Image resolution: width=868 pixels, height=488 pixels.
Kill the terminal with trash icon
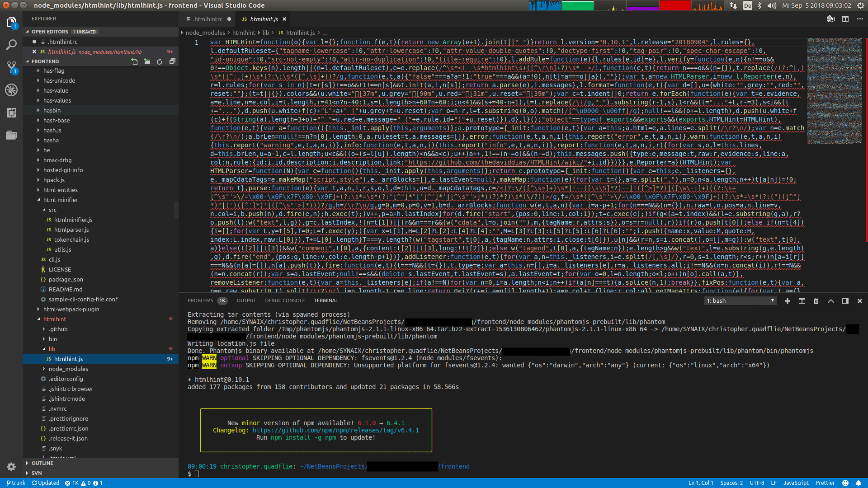(816, 301)
